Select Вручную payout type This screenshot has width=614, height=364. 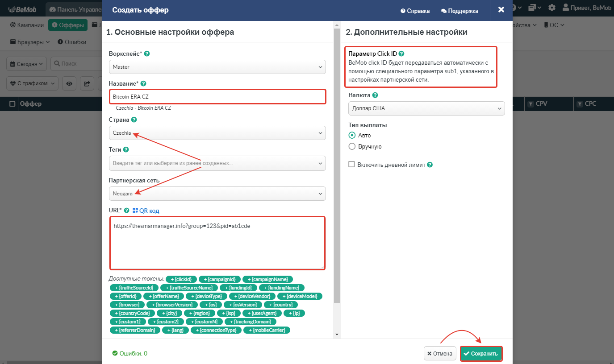click(x=352, y=146)
